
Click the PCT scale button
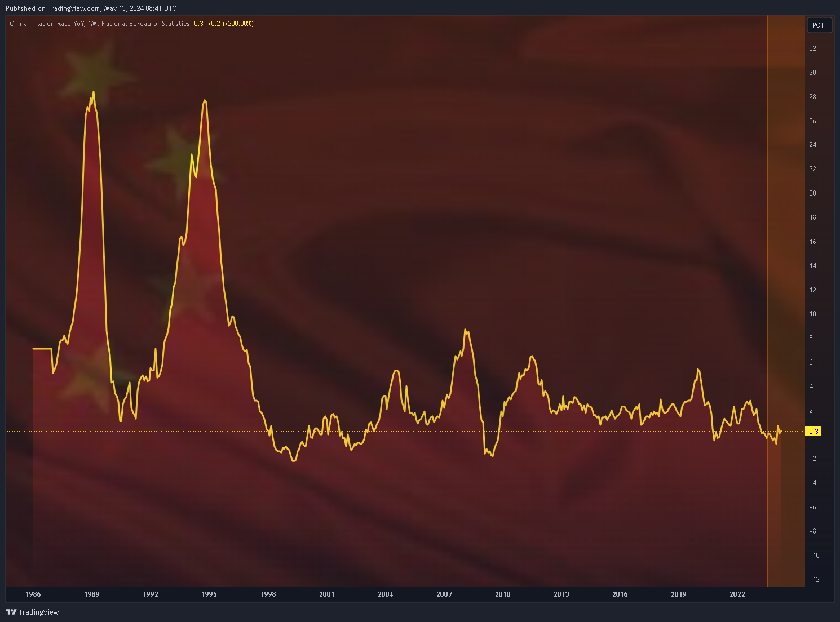819,25
